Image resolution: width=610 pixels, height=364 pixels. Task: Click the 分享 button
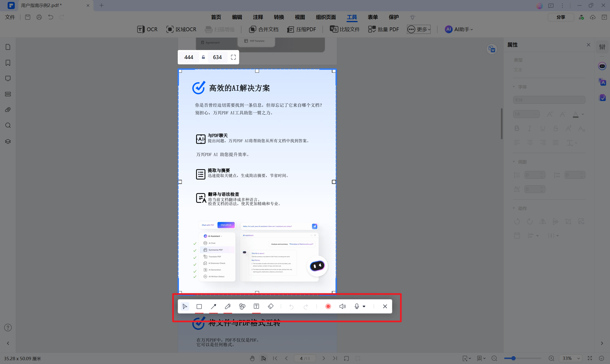click(561, 17)
